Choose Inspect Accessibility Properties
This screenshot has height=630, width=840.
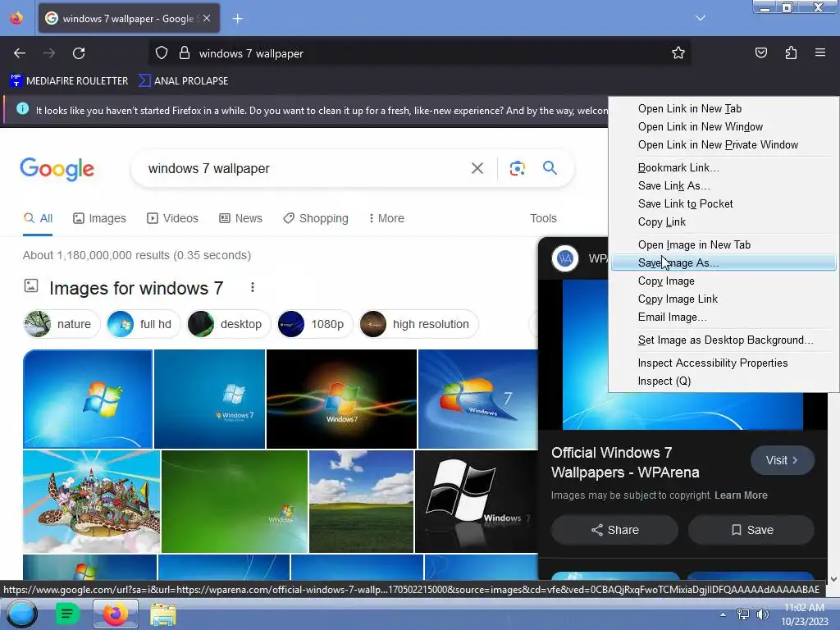(724, 363)
